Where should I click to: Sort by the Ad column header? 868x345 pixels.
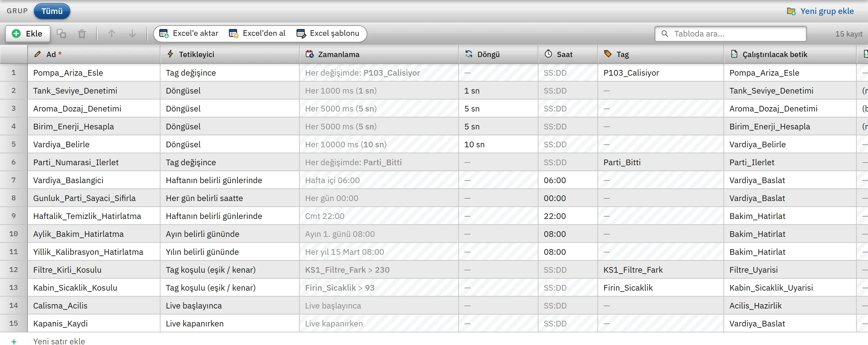[94, 54]
